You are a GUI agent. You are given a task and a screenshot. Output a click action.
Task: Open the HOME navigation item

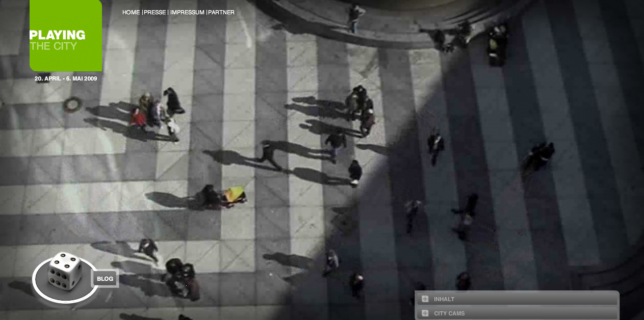[131, 12]
